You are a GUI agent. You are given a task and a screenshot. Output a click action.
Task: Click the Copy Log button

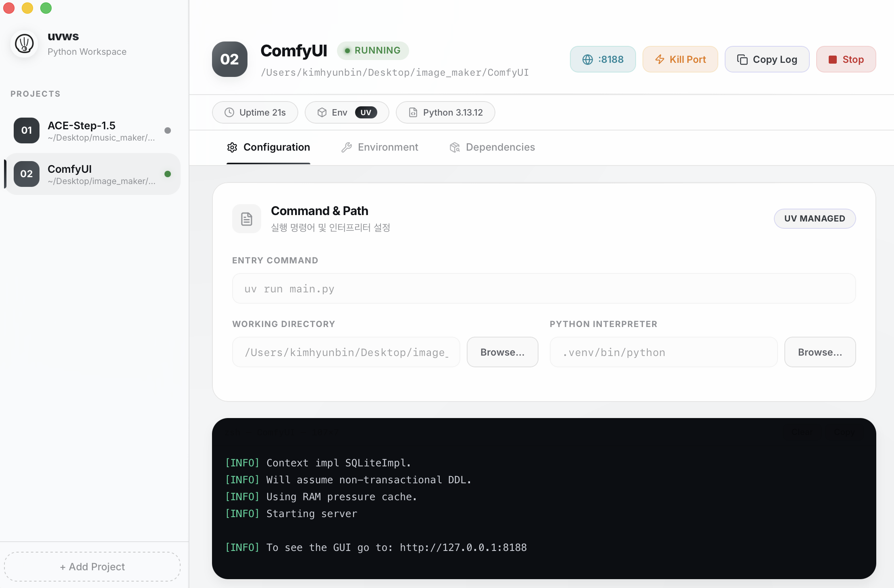[767, 60]
